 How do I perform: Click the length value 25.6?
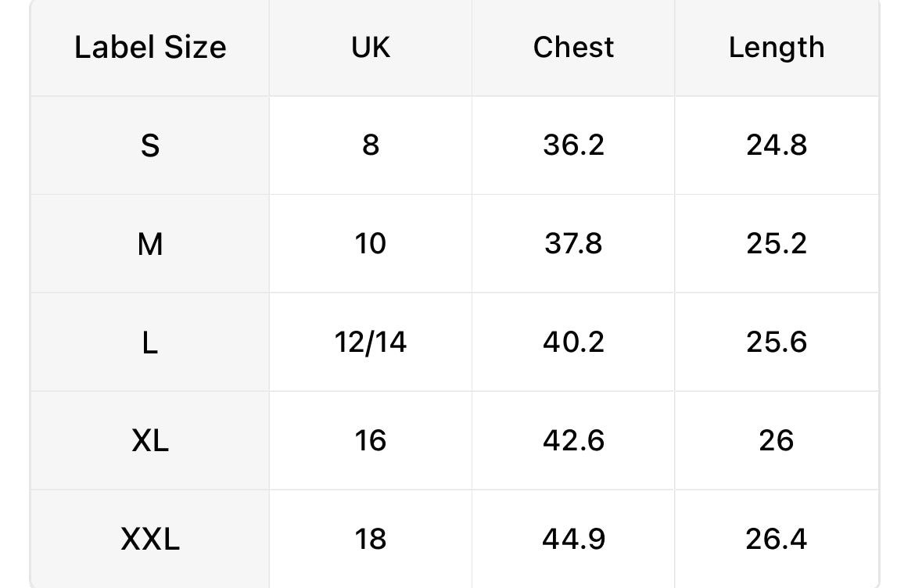click(x=777, y=342)
